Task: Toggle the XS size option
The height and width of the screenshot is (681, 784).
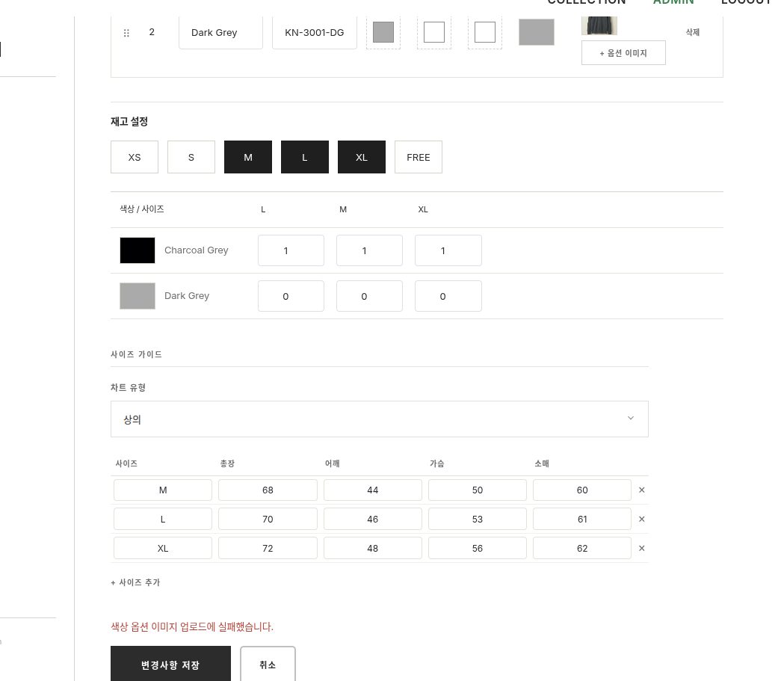Action: 135,157
